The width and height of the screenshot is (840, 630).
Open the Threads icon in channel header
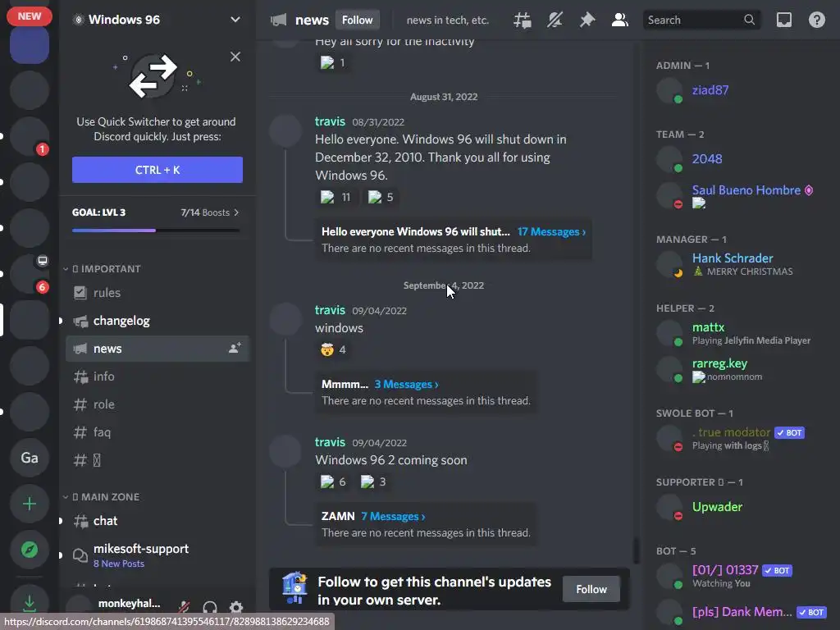click(523, 21)
